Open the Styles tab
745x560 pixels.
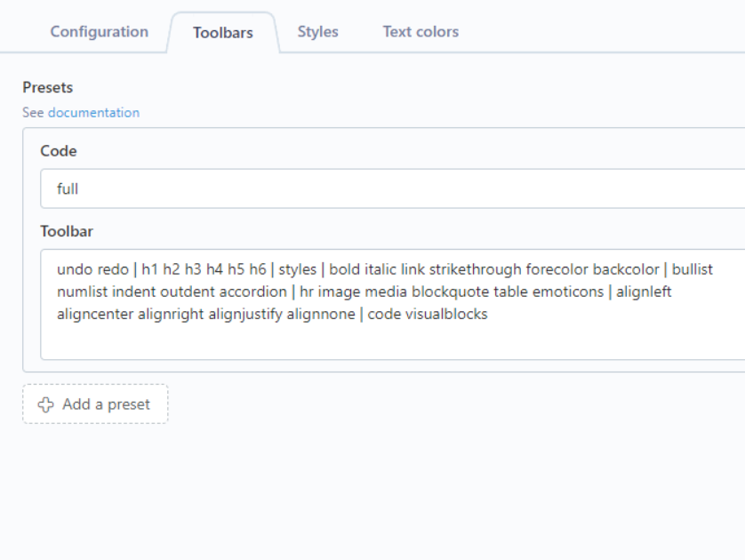click(318, 32)
